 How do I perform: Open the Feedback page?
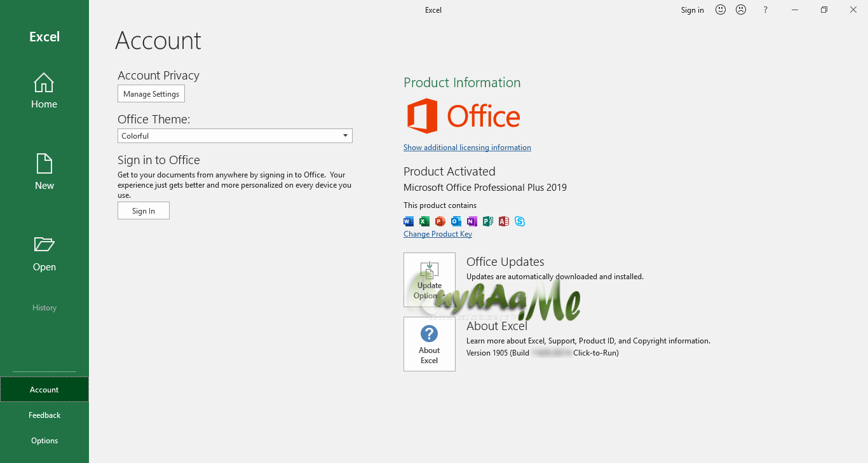click(44, 415)
